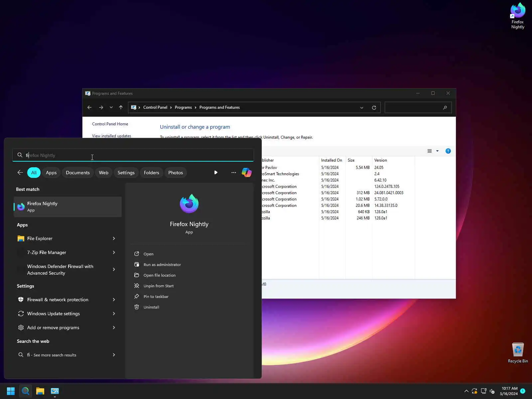The image size is (532, 399).
Task: Open the More options view dropdown arrow
Action: 438,151
